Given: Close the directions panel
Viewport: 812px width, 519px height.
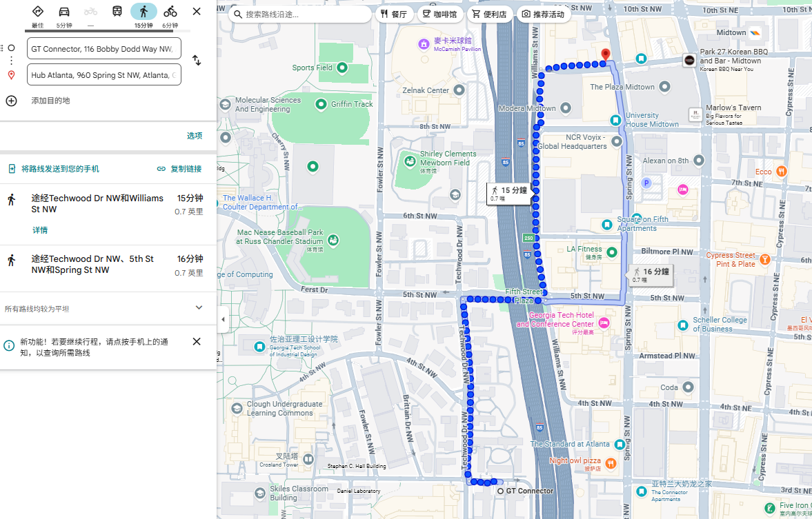Looking at the screenshot, I should [x=197, y=12].
